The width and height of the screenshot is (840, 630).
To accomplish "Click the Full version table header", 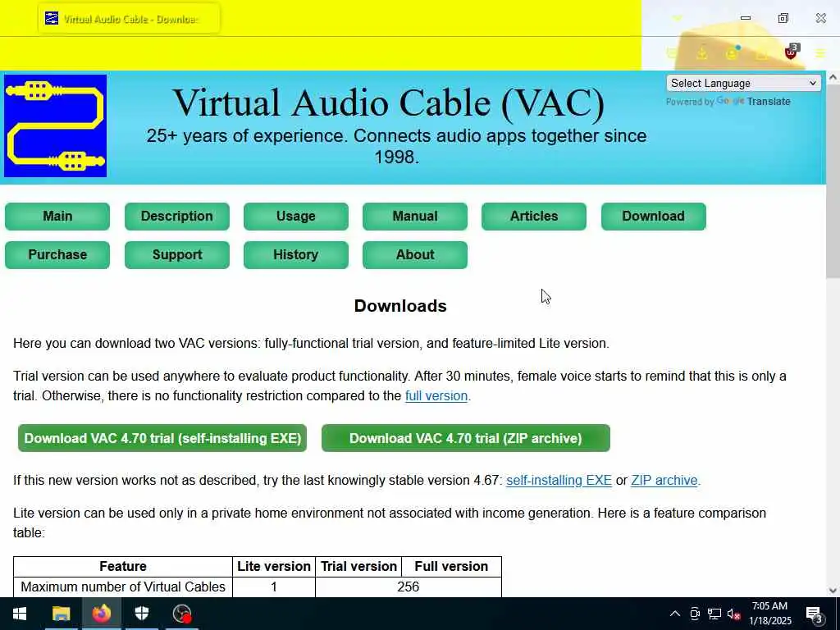I will pyautogui.click(x=452, y=566).
